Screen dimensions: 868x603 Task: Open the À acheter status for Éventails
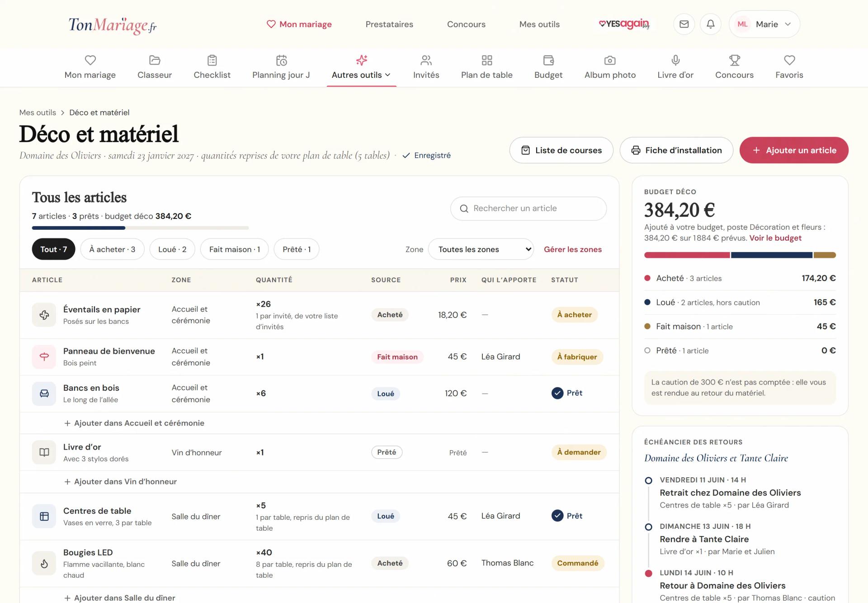(574, 315)
